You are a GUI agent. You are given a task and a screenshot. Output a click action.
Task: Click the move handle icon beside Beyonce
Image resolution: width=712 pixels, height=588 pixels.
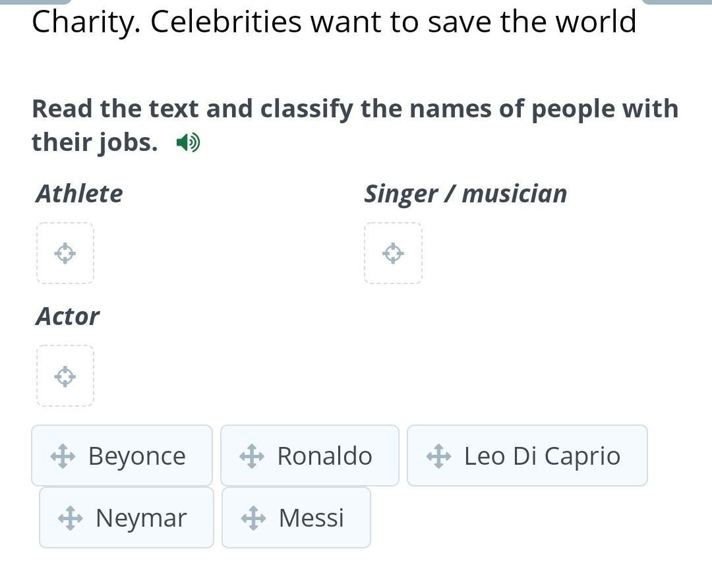pos(63,456)
